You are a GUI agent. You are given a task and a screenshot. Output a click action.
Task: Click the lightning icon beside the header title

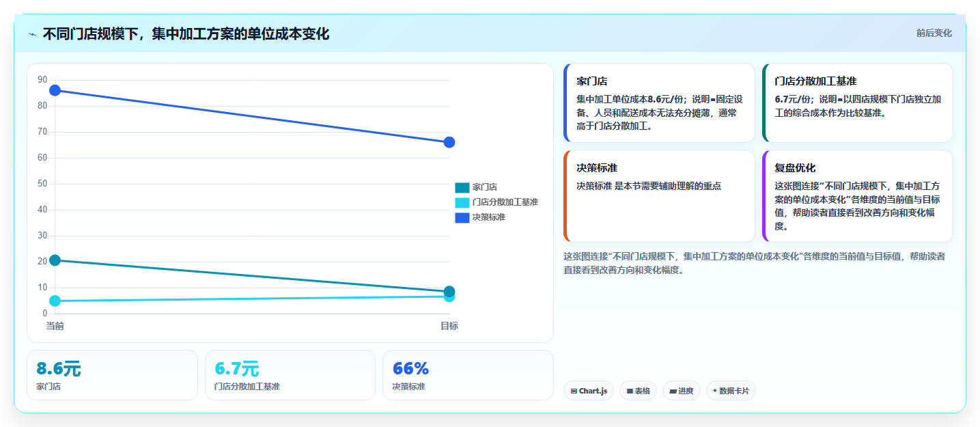32,33
